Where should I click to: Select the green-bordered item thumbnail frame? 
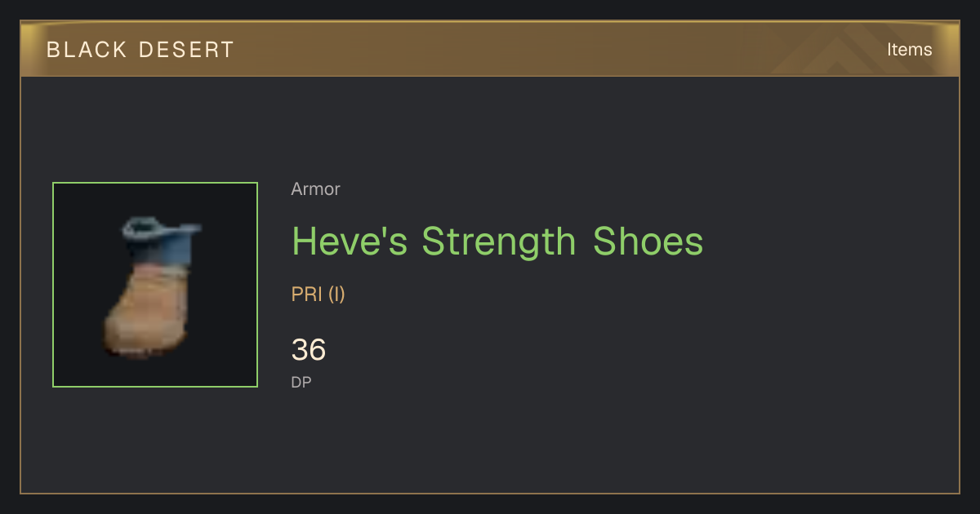pyautogui.click(x=155, y=285)
